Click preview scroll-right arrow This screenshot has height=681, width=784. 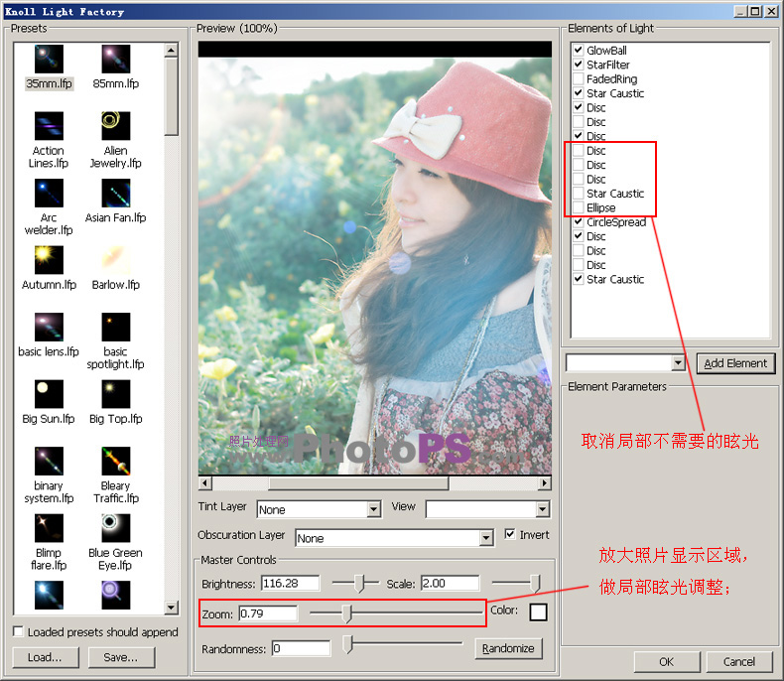[x=545, y=483]
